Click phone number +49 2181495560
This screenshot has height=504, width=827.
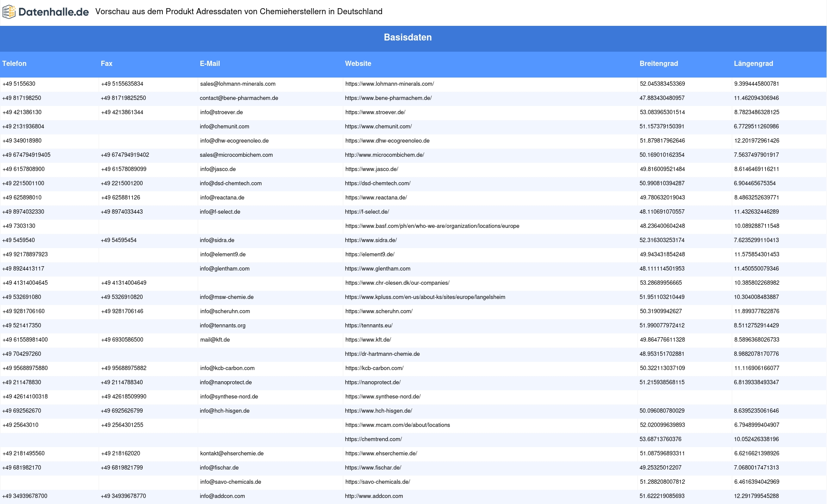click(23, 454)
